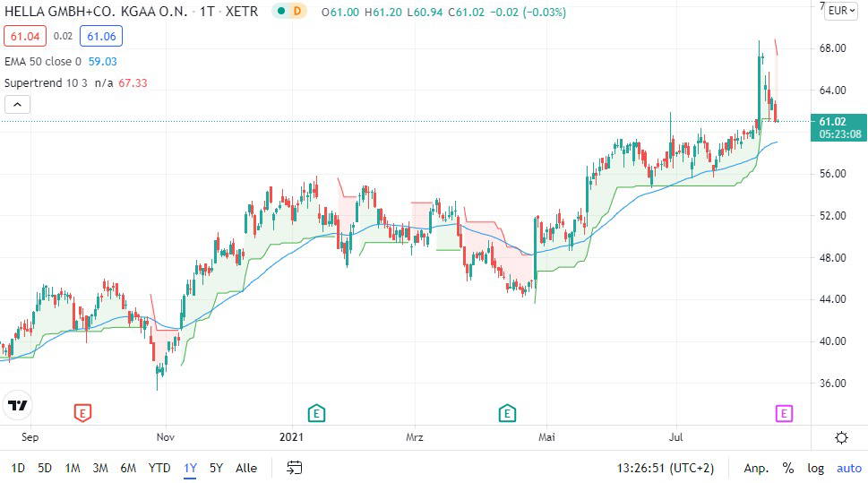This screenshot has height=483, width=868.
Task: Click the 61.02 current price label on axis
Action: coord(839,127)
